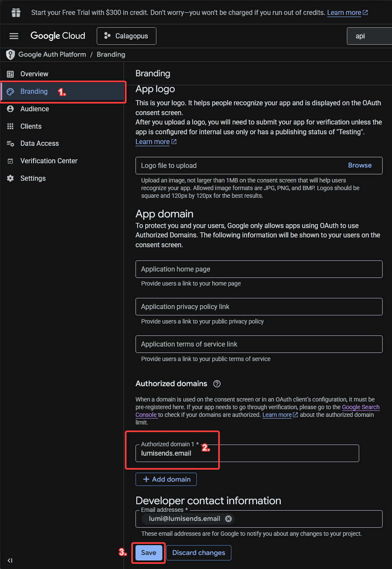This screenshot has width=392, height=569.
Task: Navigate to Verification Center
Action: coord(49,161)
